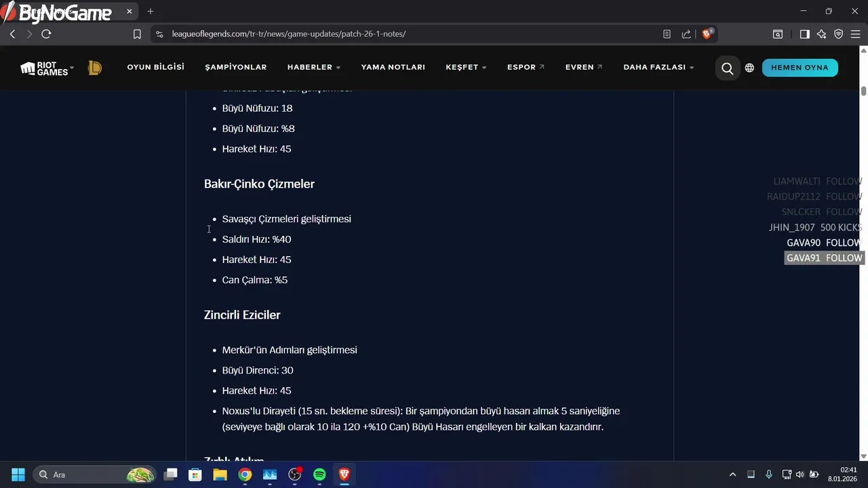This screenshot has width=868, height=488.
Task: Open site search magnifier
Action: click(x=728, y=68)
